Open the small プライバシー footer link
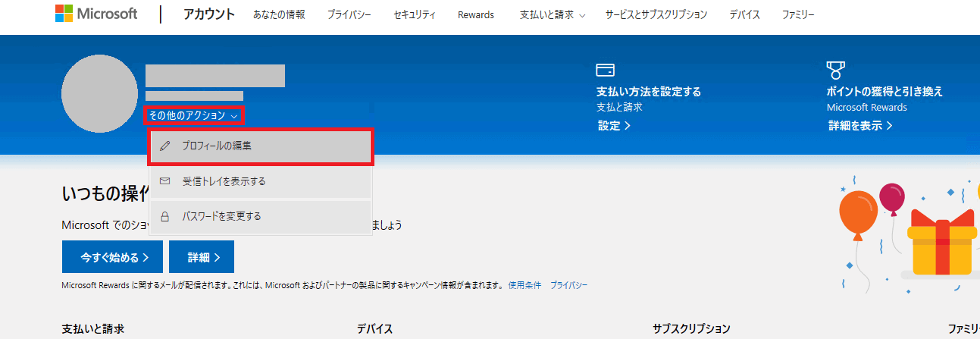Image resolution: width=980 pixels, height=339 pixels. pos(568,285)
